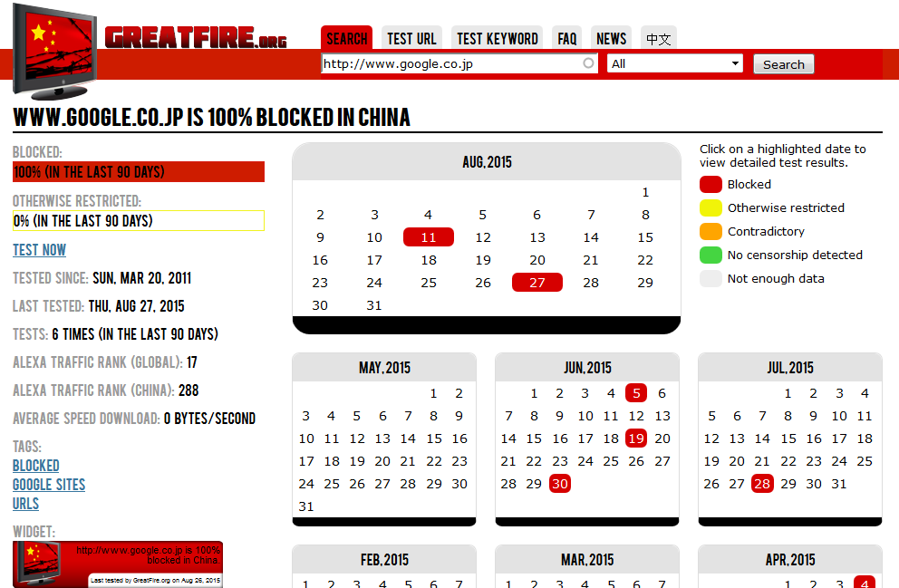Click the Average Speed Download text
This screenshot has height=588, width=899.
(x=134, y=419)
